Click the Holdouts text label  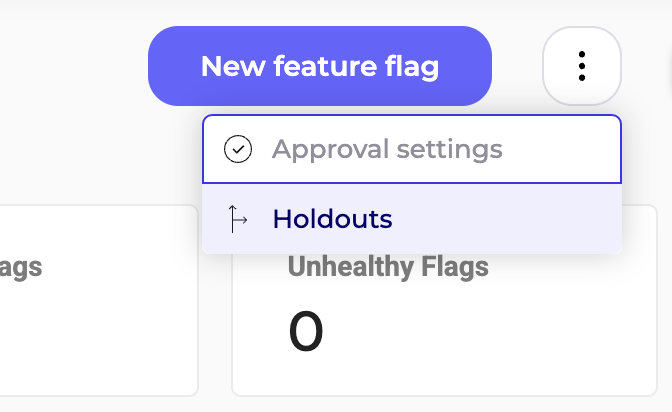click(332, 219)
